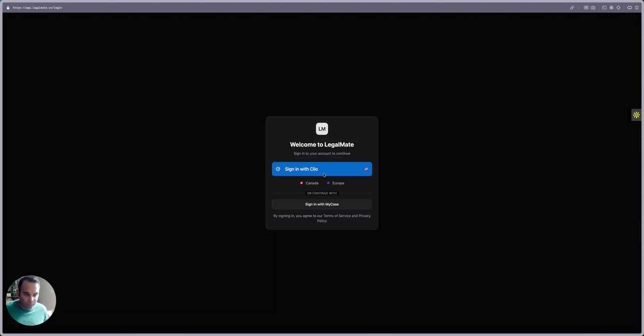Click the circular webcam thumbnail
Viewport: 644px width, 336px height.
click(x=31, y=301)
